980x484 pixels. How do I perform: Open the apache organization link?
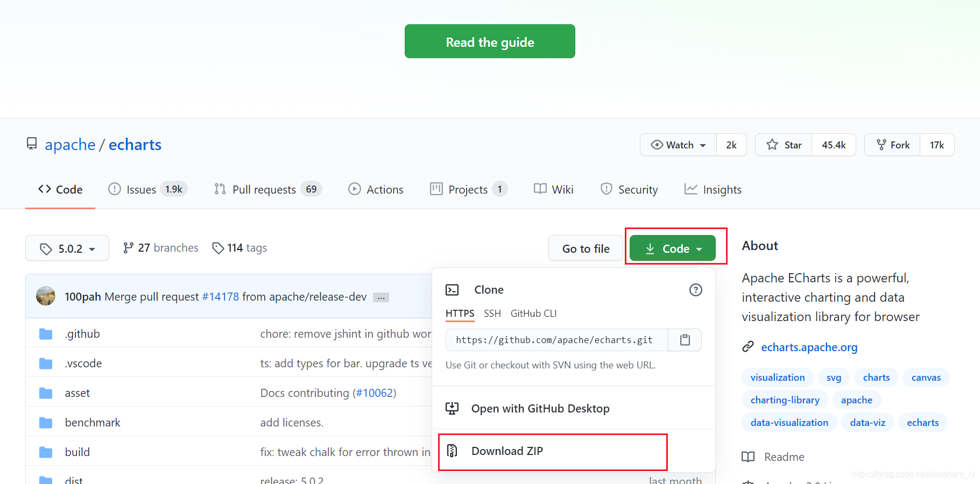coord(70,145)
